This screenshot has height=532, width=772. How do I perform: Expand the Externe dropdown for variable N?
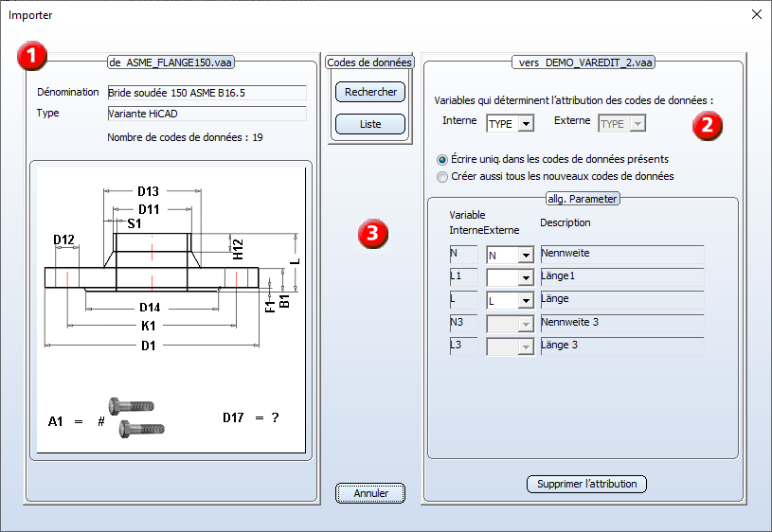point(526,255)
